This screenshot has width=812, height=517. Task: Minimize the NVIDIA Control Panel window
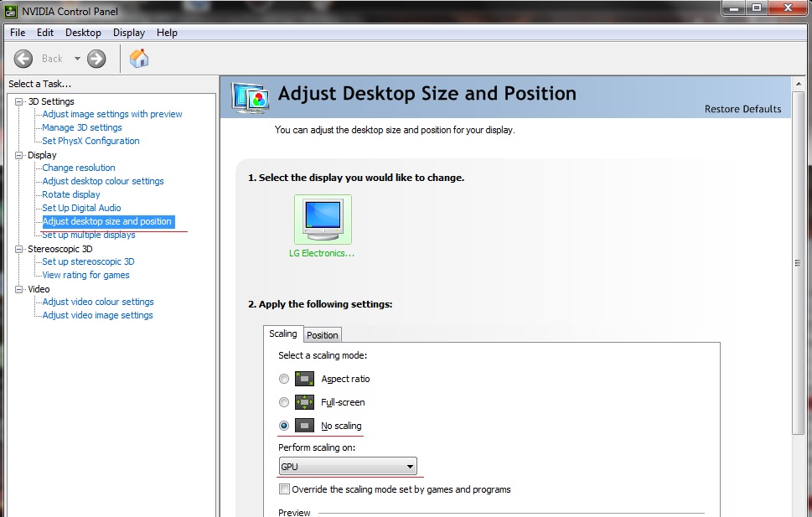[x=734, y=8]
